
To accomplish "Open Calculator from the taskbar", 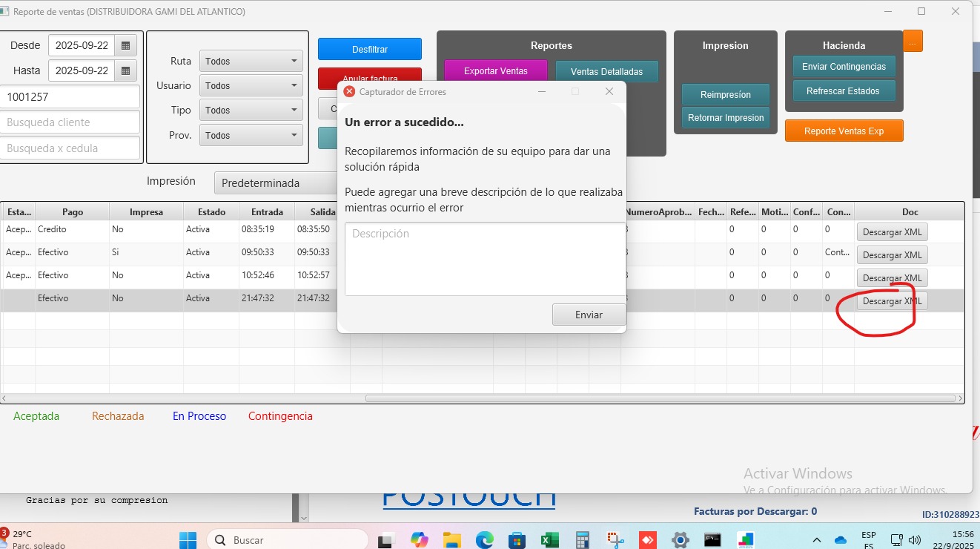I will 583,540.
